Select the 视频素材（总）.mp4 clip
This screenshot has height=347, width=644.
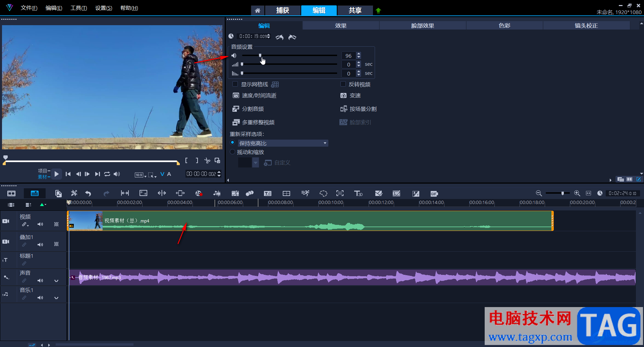click(310, 221)
